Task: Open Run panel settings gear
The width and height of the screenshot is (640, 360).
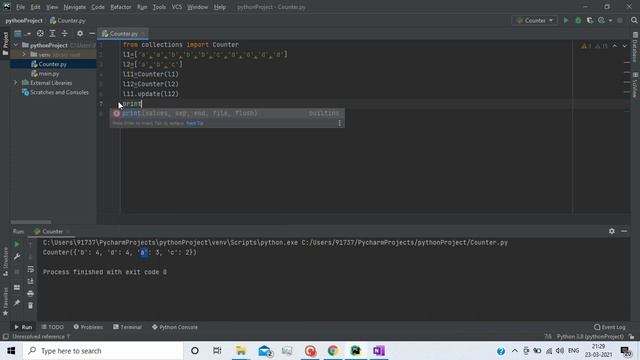Action: pos(611,231)
